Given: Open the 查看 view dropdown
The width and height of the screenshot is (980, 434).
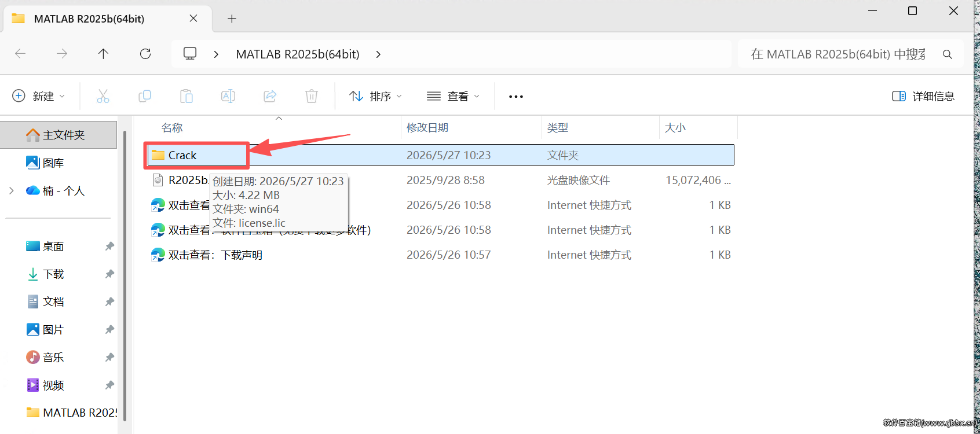Looking at the screenshot, I should coord(453,96).
